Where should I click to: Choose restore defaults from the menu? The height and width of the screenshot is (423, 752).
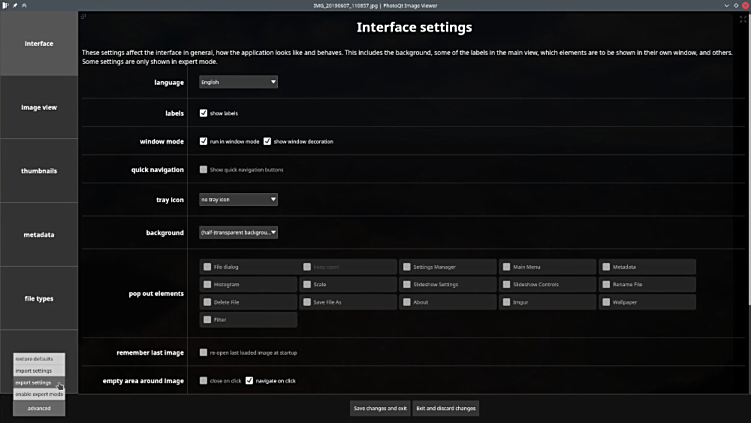34,358
